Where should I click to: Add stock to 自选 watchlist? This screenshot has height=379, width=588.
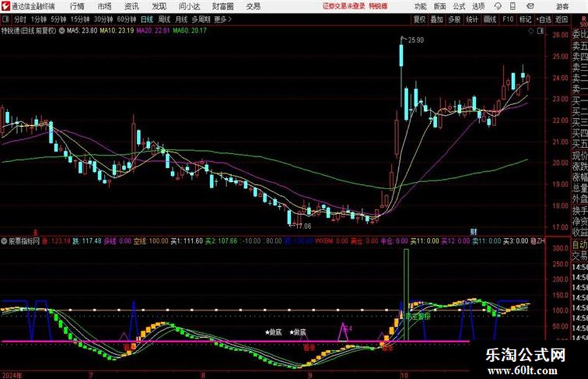point(543,19)
